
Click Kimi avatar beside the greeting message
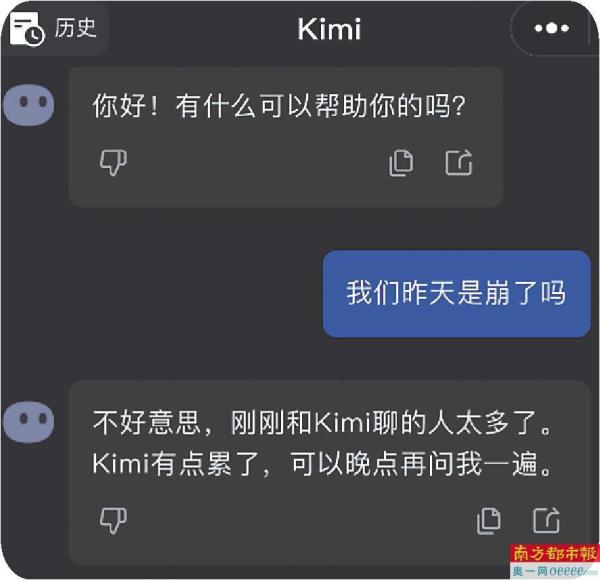pyautogui.click(x=28, y=105)
